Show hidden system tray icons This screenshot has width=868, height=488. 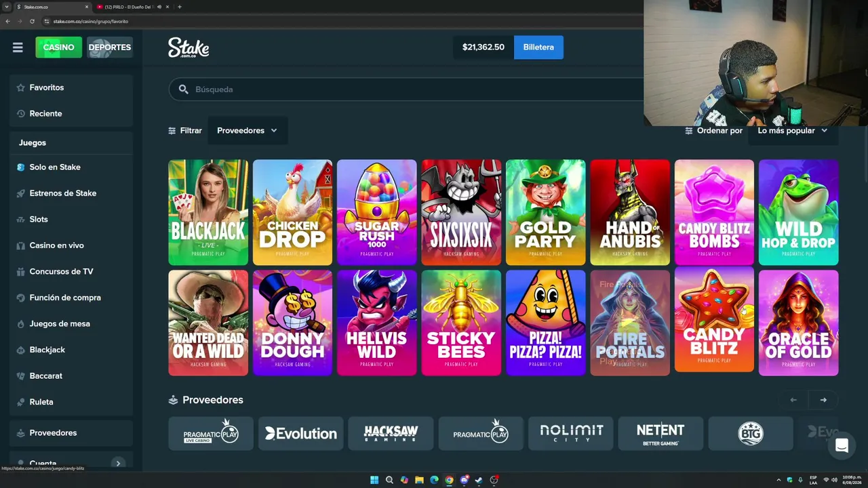[x=778, y=480]
